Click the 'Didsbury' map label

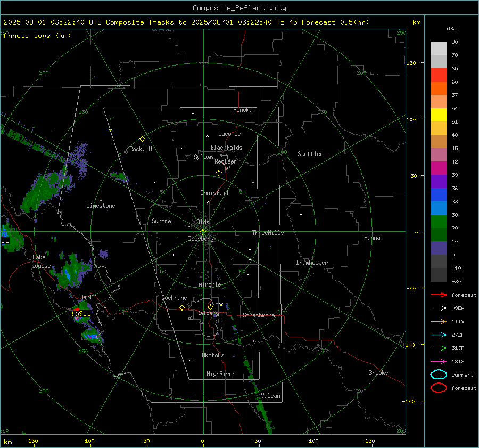click(201, 239)
